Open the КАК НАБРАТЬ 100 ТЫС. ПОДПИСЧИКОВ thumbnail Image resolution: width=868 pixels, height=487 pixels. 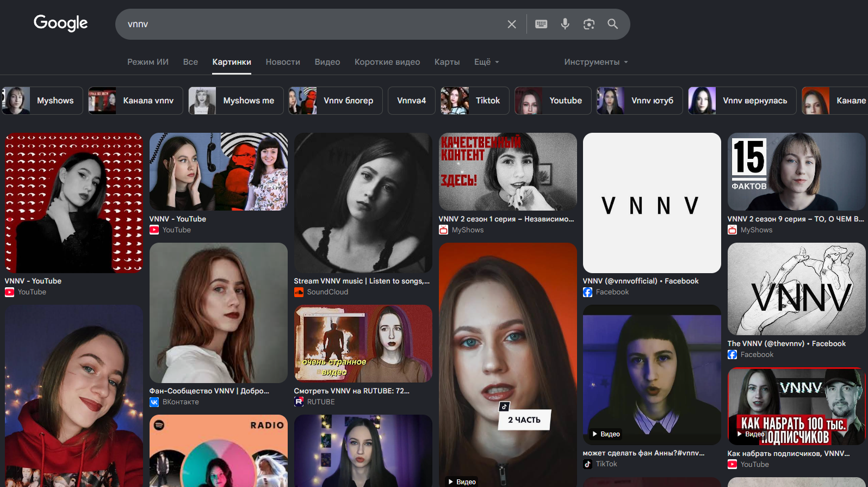coord(797,406)
